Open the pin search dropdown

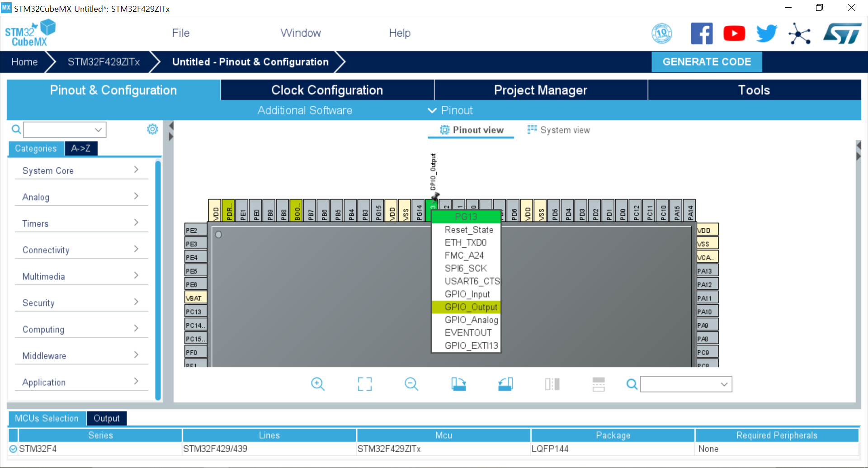click(724, 384)
